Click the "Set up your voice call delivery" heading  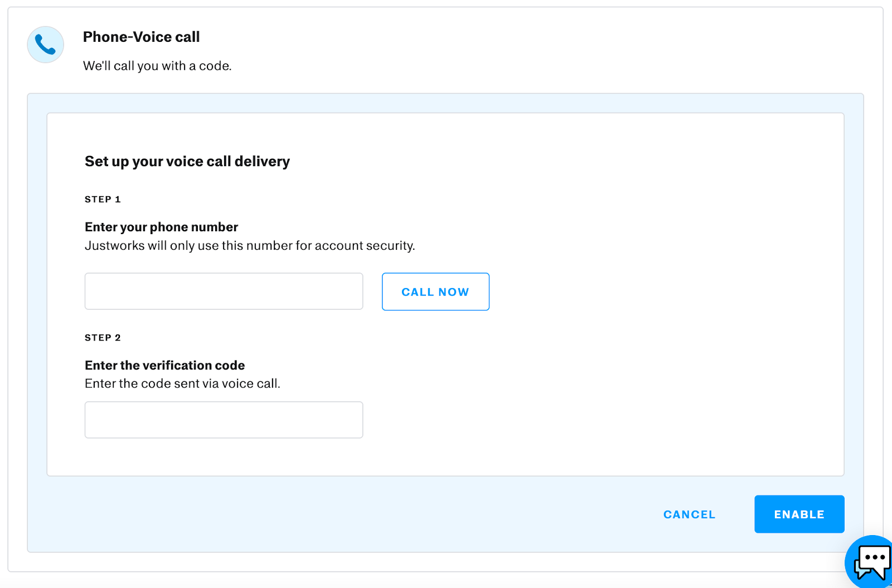pos(187,161)
